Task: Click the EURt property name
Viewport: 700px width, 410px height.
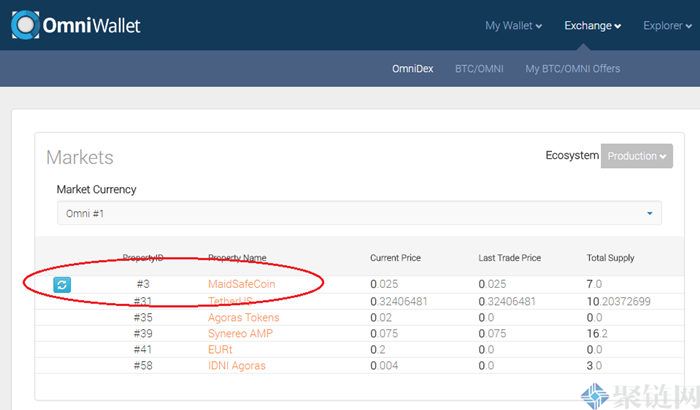Action: point(220,349)
